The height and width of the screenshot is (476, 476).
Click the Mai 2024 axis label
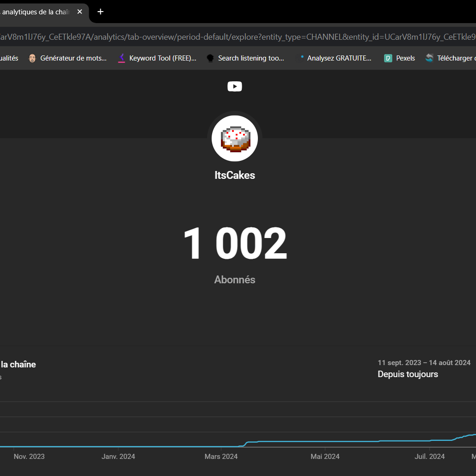[x=325, y=456]
